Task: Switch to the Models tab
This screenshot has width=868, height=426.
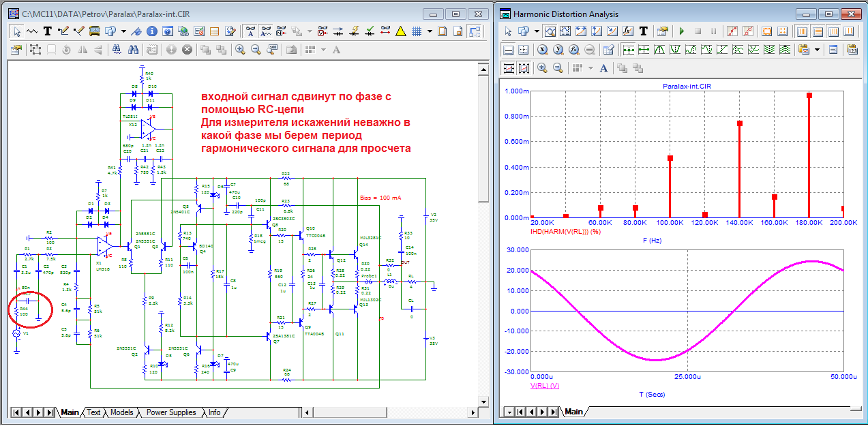Action: pos(121,412)
